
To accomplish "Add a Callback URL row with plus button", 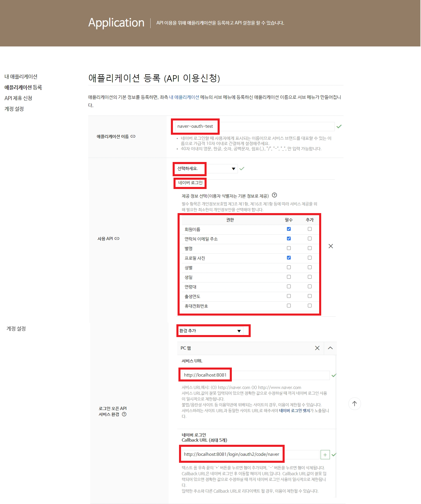I will pyautogui.click(x=325, y=455).
